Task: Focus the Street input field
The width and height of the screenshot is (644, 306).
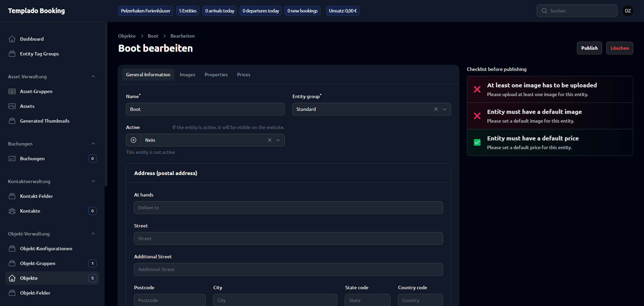Action: click(288, 238)
